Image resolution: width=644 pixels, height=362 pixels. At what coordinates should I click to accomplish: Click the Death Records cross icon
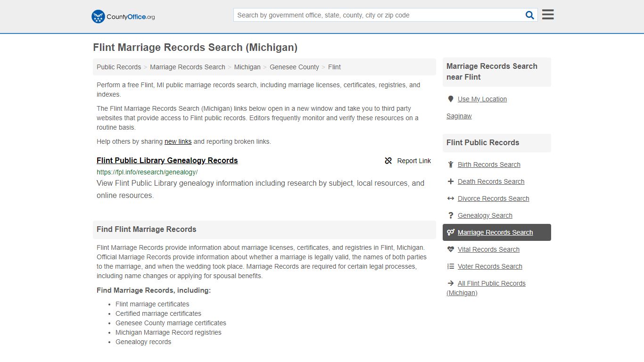point(451,181)
